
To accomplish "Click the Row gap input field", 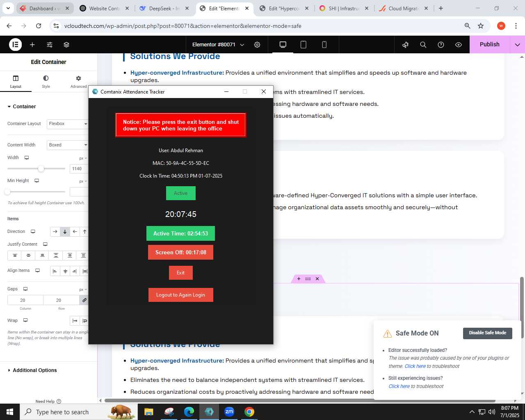I will pyautogui.click(x=62, y=300).
